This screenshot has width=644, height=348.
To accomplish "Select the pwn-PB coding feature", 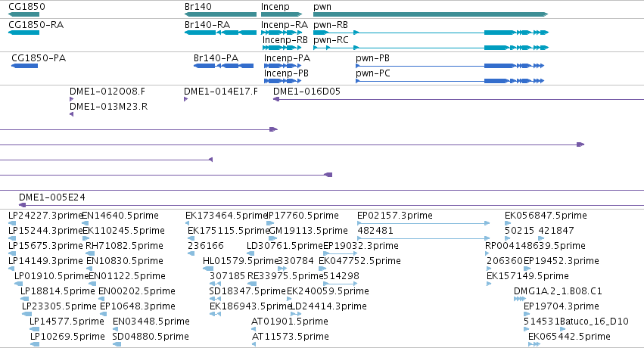I will click(450, 66).
